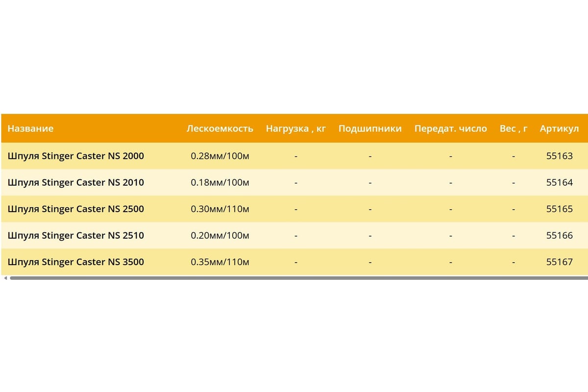Select Шпуля Stinger Caster NS 2510
The height and width of the screenshot is (392, 588).
(76, 236)
